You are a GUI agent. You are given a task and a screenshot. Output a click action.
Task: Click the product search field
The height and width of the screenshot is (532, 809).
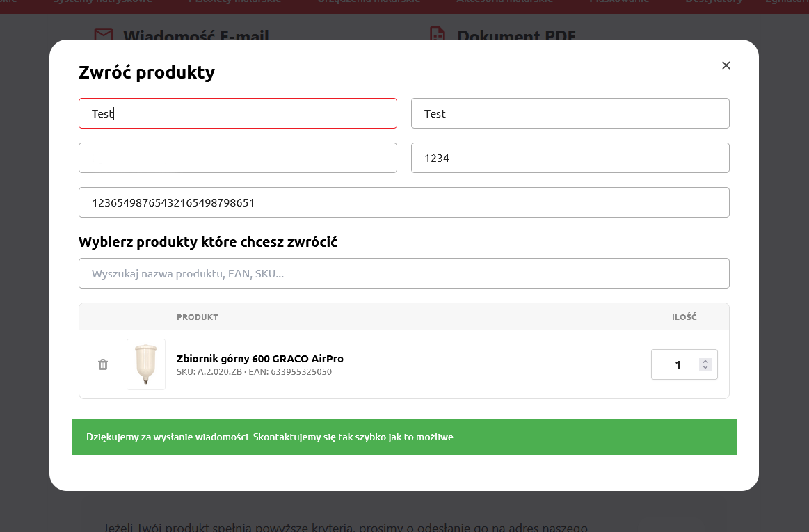404,273
